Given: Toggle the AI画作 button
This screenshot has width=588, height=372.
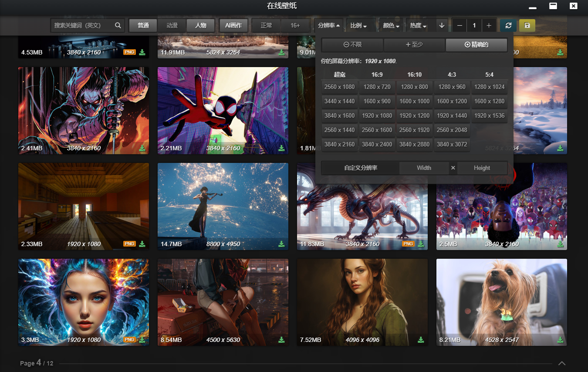Looking at the screenshot, I should pyautogui.click(x=233, y=26).
